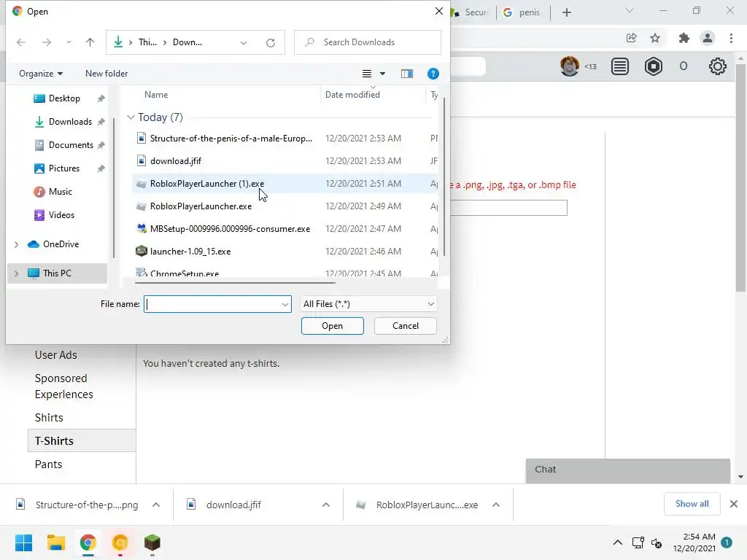The image size is (747, 560).
Task: Open dialog help button
Action: click(x=433, y=74)
